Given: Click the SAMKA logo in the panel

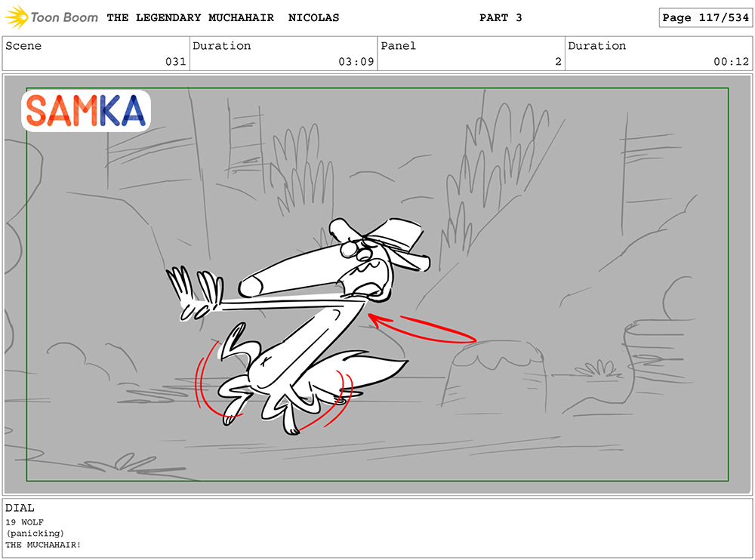Looking at the screenshot, I should [x=86, y=111].
